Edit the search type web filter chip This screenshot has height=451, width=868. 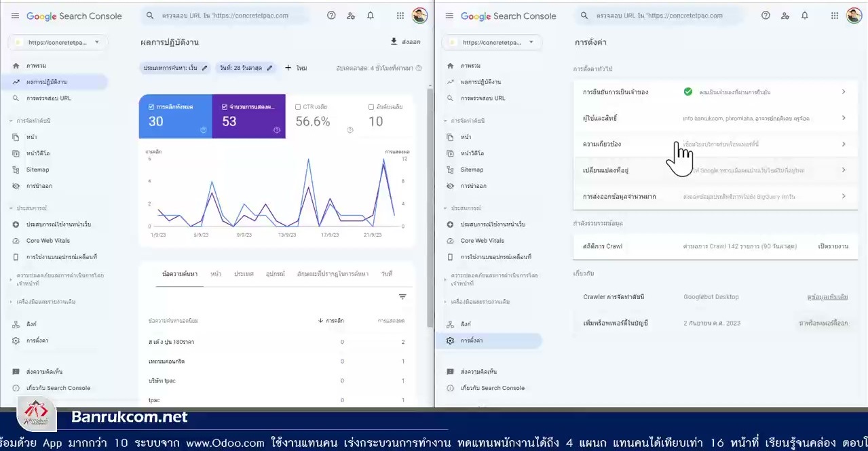[175, 68]
